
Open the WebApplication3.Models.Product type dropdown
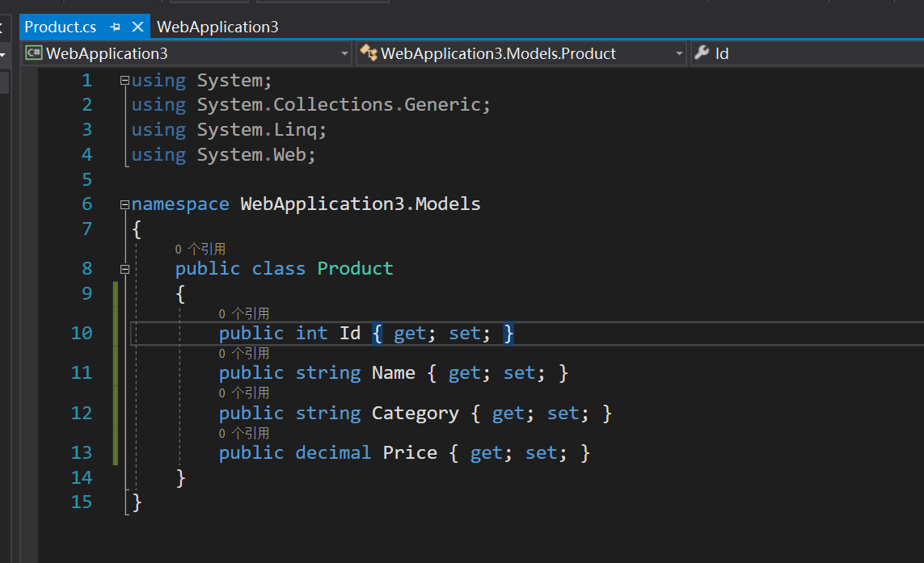pos(680,54)
